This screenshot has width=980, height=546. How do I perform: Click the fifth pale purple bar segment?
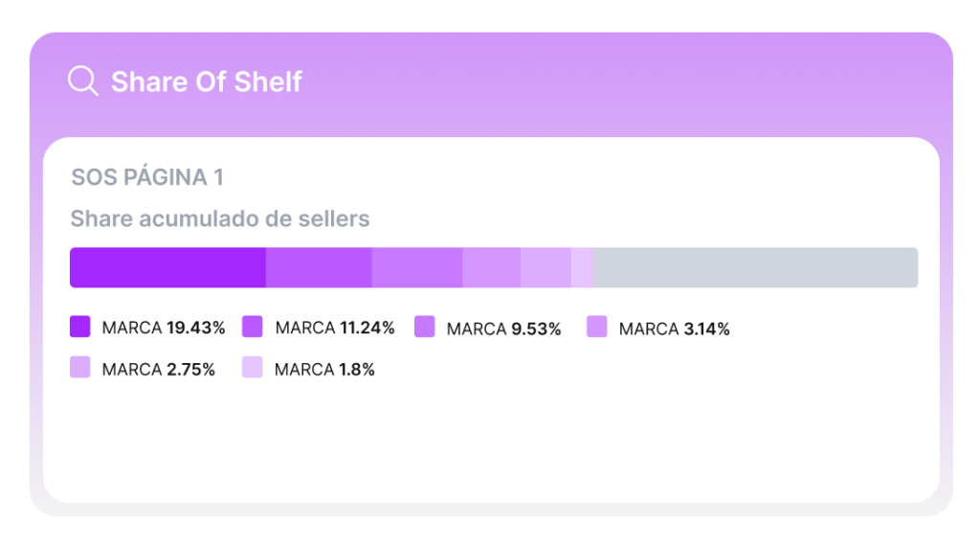(x=546, y=267)
